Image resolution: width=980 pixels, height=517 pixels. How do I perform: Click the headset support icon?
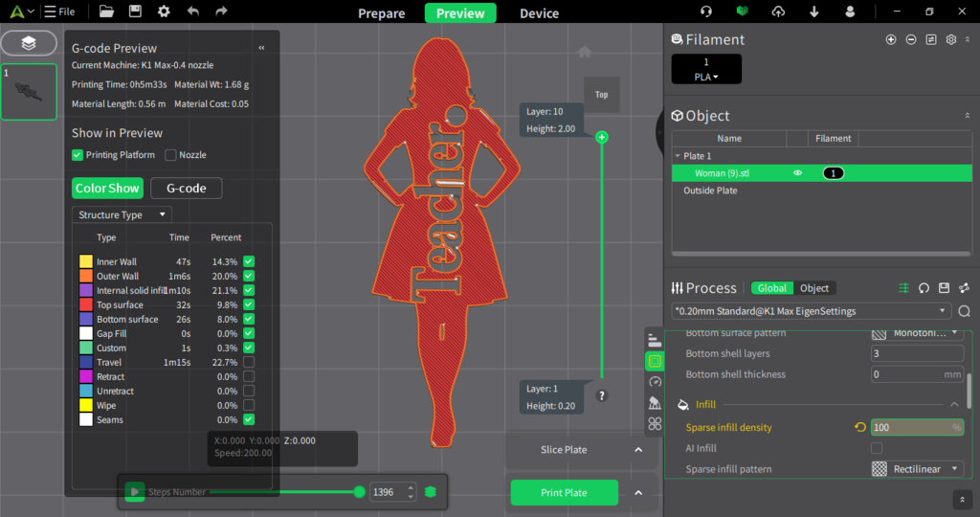coord(706,11)
